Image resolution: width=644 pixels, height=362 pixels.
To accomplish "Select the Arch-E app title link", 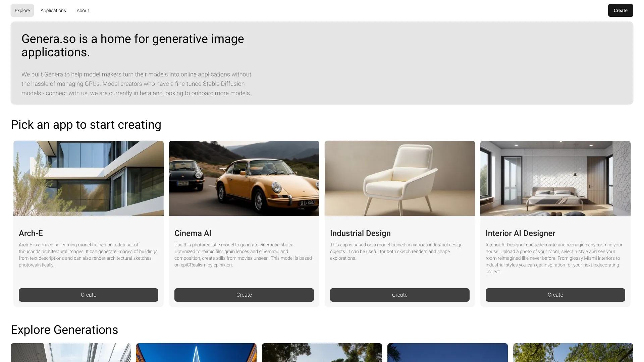I will (x=31, y=233).
